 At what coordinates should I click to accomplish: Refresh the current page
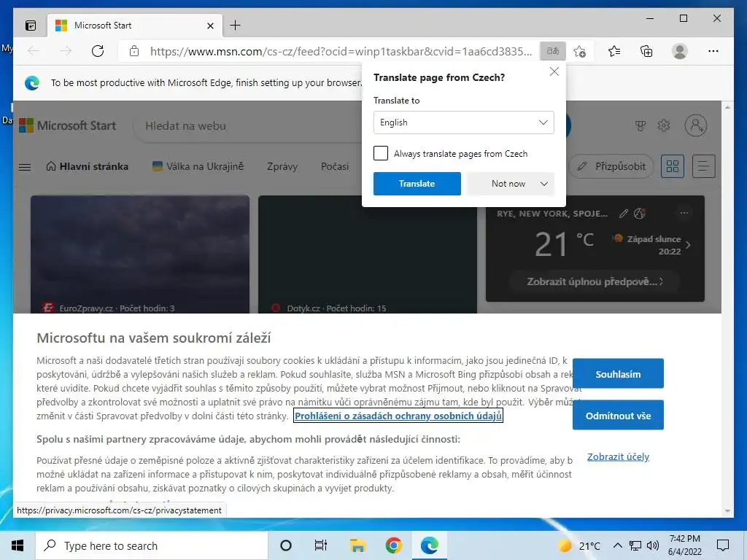tap(98, 51)
